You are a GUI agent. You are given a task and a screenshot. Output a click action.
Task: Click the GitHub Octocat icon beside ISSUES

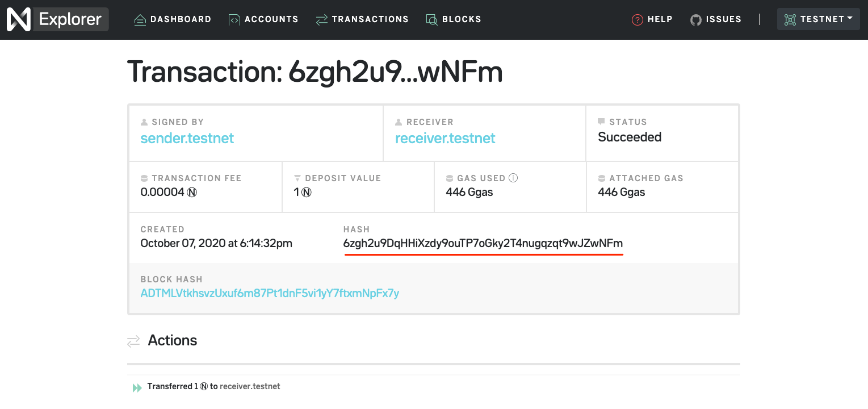point(695,19)
